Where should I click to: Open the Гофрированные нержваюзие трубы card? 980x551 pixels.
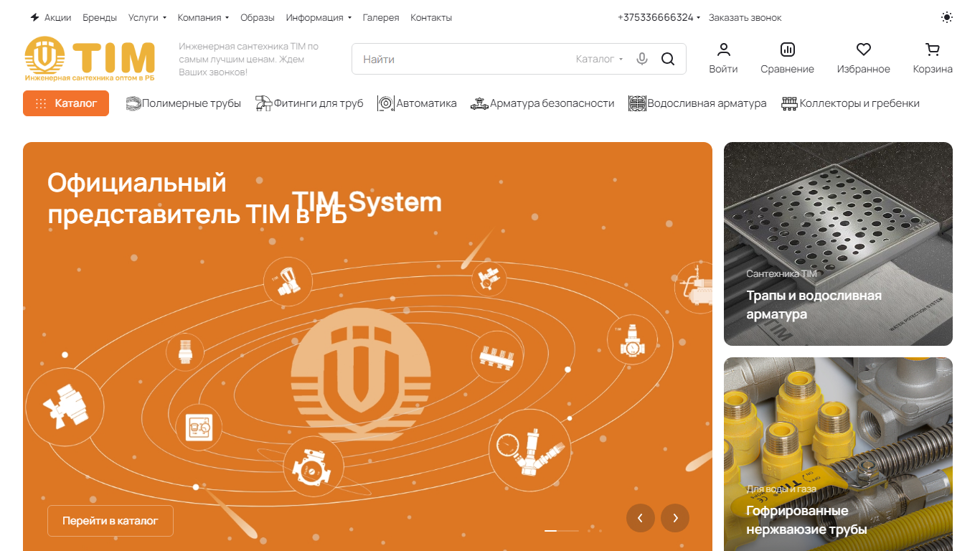pyautogui.click(x=838, y=454)
